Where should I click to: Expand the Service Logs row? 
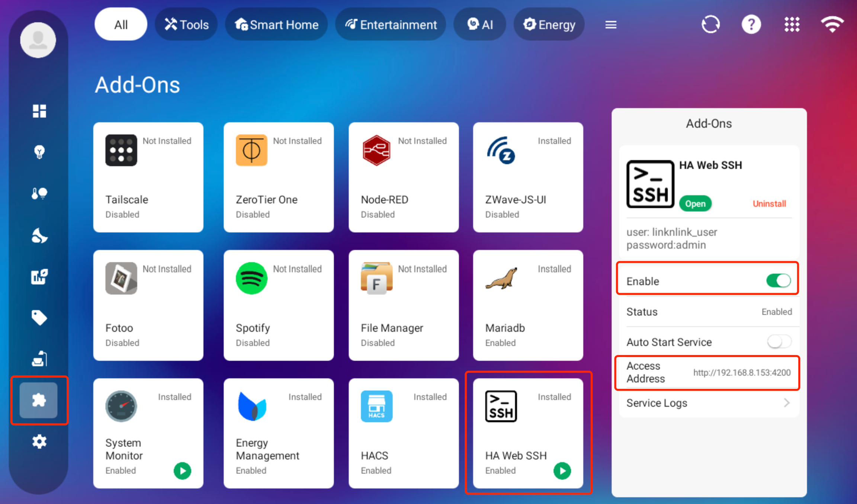[708, 403]
